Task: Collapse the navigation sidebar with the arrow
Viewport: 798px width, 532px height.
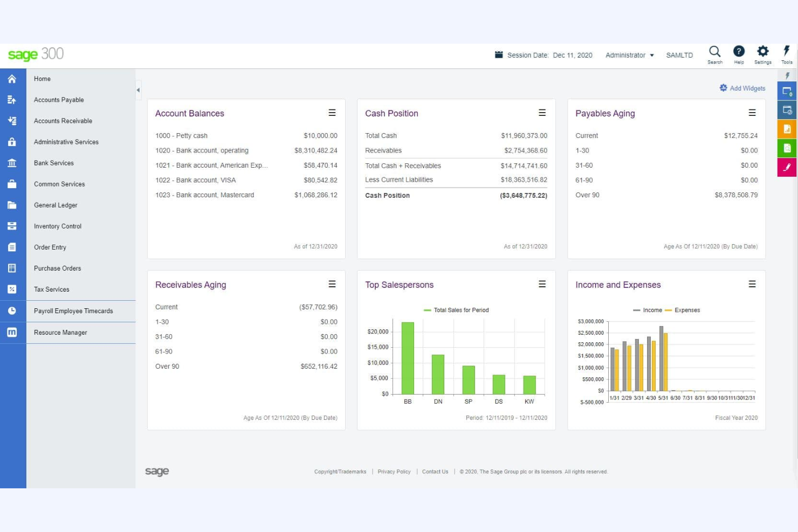Action: tap(139, 90)
